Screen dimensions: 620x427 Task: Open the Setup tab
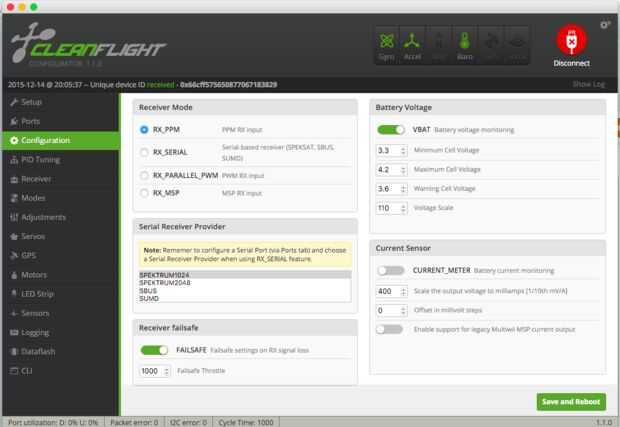[60, 102]
